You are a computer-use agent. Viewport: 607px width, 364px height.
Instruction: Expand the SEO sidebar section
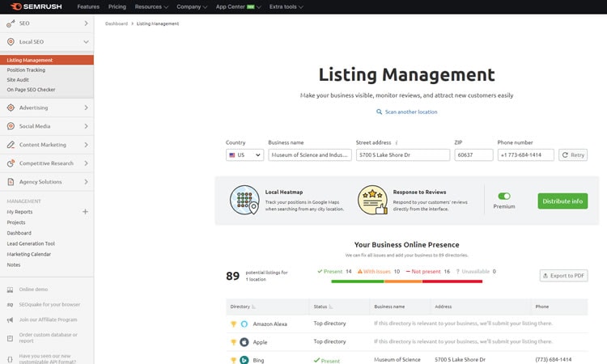click(x=86, y=23)
